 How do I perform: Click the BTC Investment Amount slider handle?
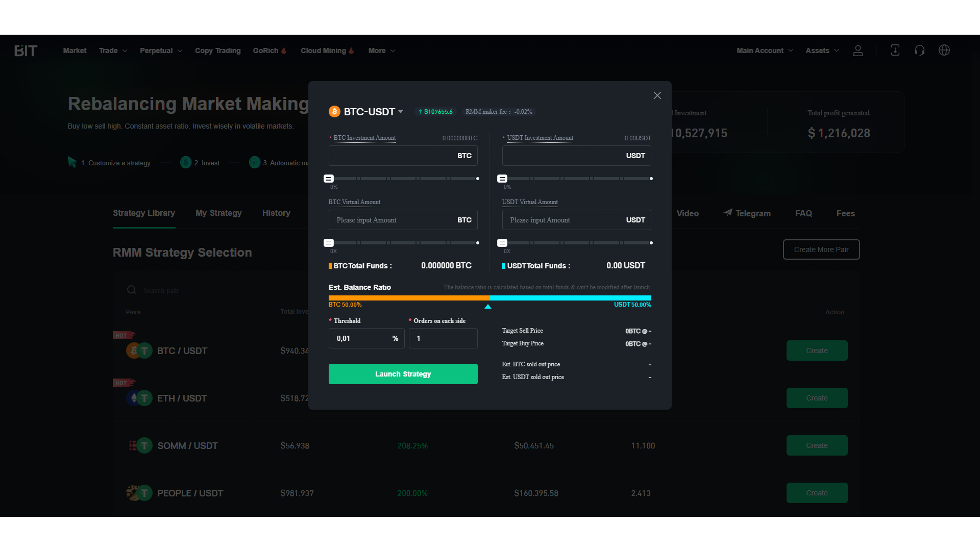tap(329, 179)
